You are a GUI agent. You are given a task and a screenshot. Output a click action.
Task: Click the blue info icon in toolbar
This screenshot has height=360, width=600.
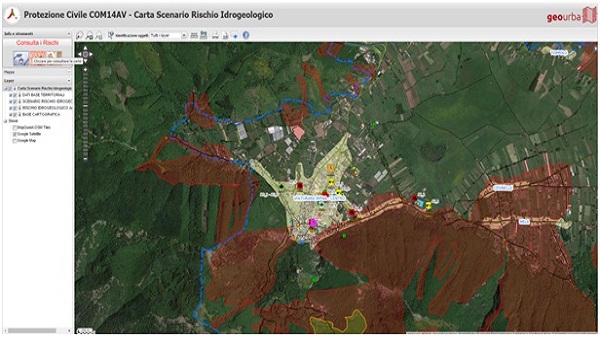(246, 35)
